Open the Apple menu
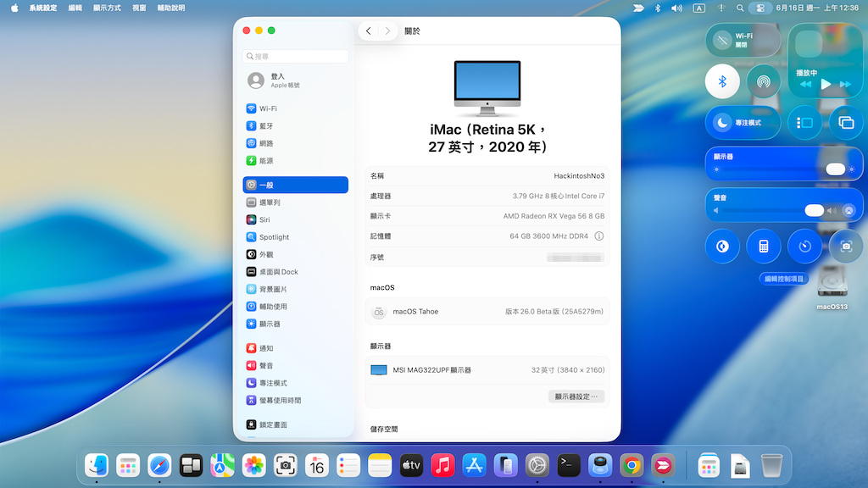The height and width of the screenshot is (488, 868). 14,8
